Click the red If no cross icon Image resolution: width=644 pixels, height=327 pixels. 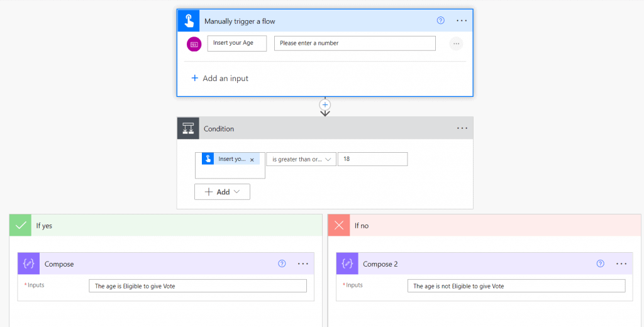[x=339, y=225]
